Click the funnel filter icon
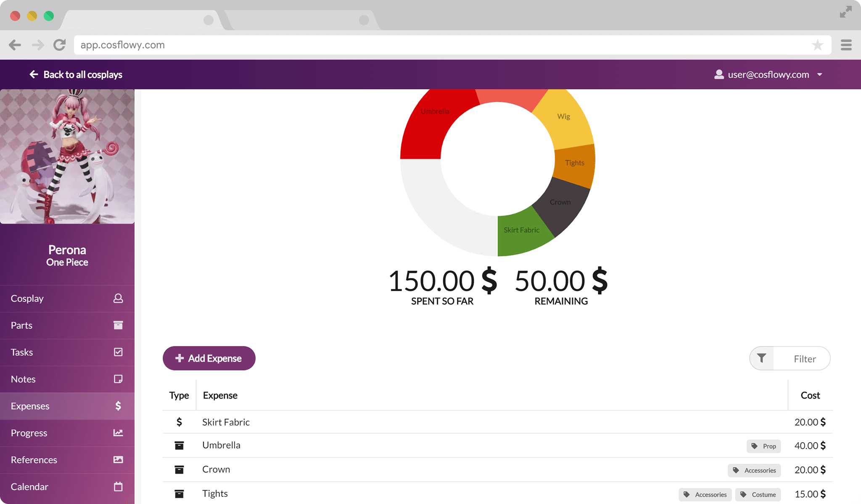Screen dimensions: 861x504 (x=761, y=358)
